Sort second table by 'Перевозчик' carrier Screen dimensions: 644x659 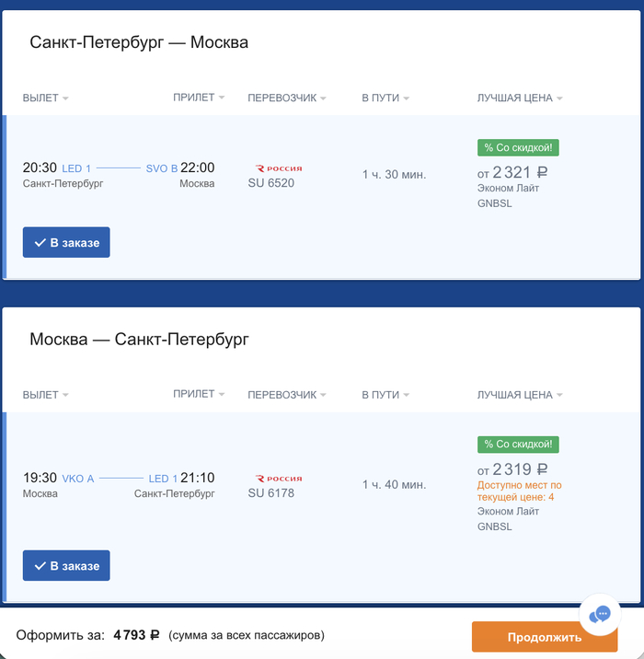pyautogui.click(x=287, y=395)
